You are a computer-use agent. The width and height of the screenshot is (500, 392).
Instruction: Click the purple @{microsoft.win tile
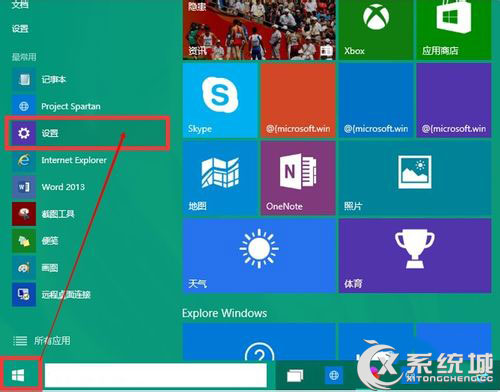[x=454, y=100]
